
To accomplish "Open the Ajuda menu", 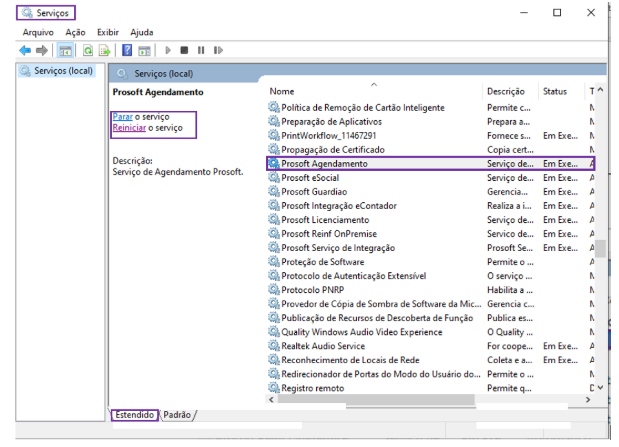I will 142,32.
